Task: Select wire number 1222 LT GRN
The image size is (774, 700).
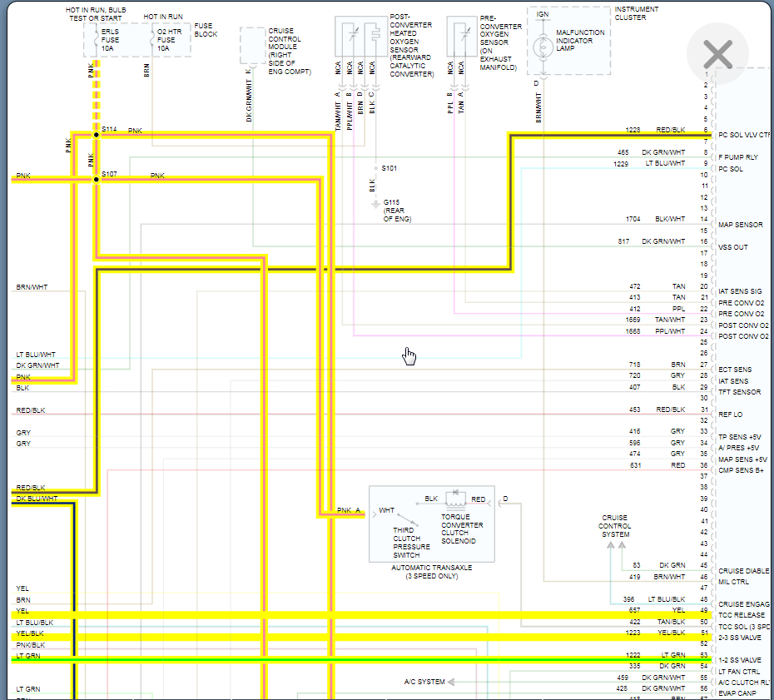Action: [655, 654]
